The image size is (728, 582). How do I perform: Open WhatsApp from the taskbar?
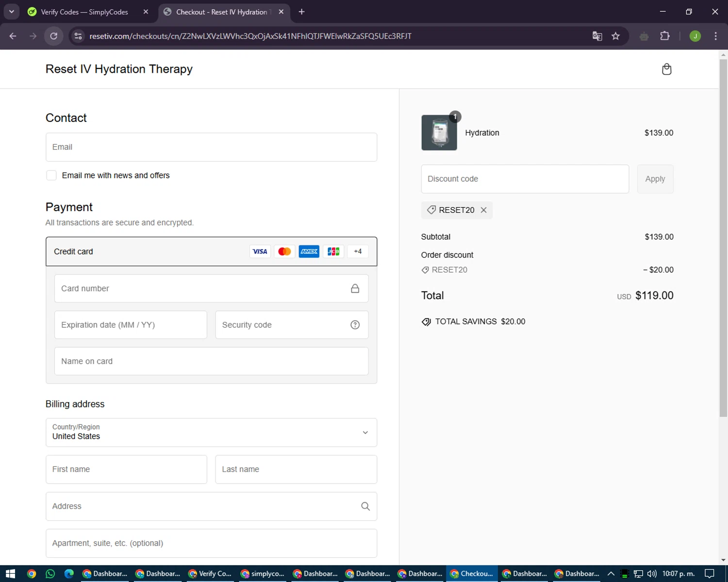tap(50, 574)
